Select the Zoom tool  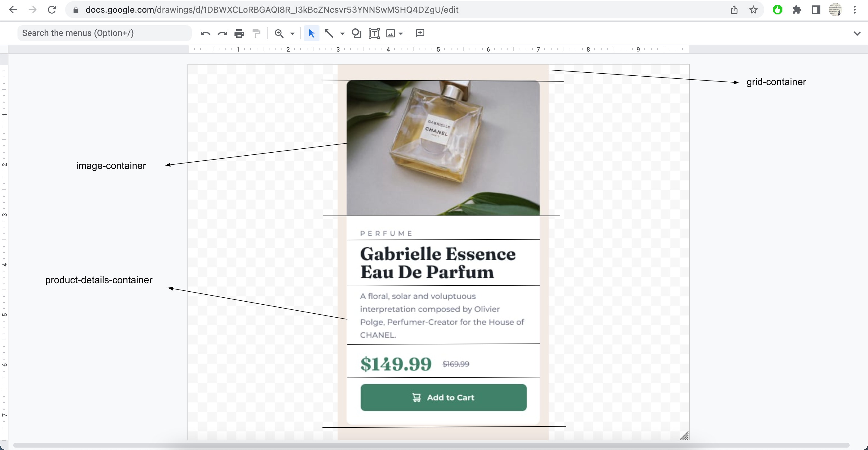pyautogui.click(x=279, y=33)
